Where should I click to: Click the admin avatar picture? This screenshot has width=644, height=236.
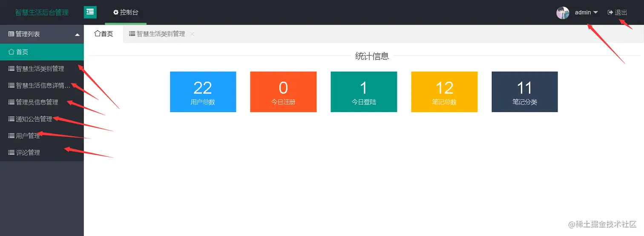click(x=563, y=13)
